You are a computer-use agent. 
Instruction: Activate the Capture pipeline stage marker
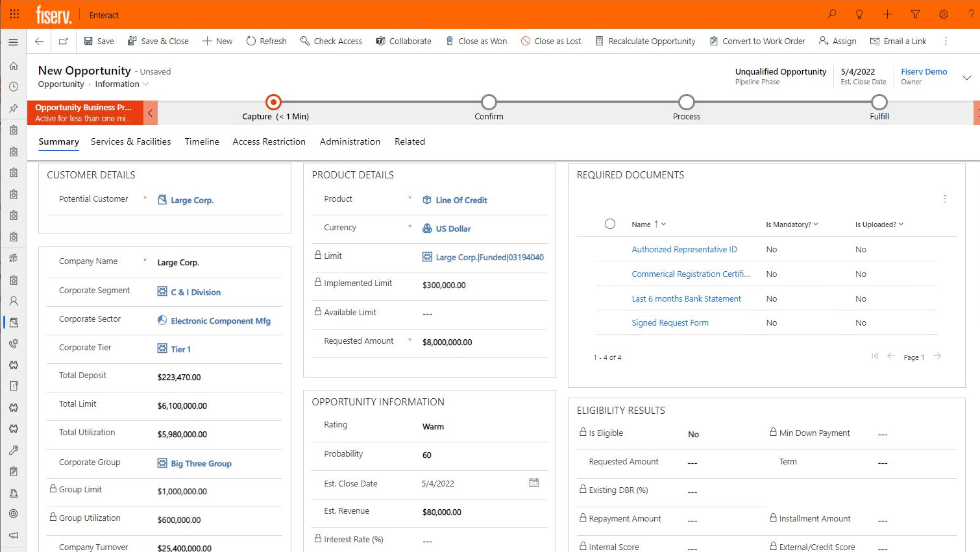[x=273, y=102]
